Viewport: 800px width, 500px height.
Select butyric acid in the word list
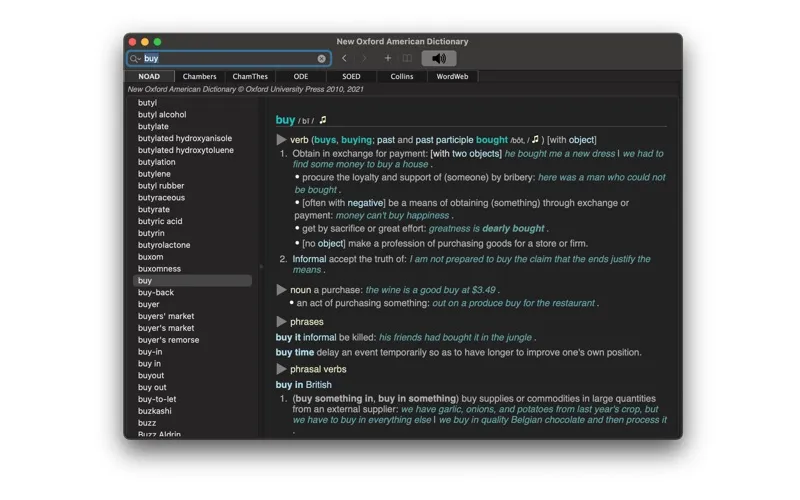click(x=160, y=221)
